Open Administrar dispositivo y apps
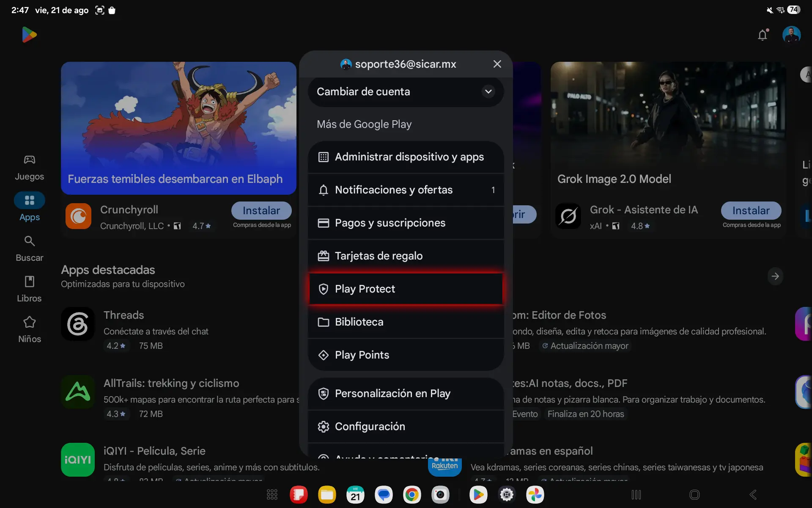The height and width of the screenshot is (508, 812). point(406,157)
